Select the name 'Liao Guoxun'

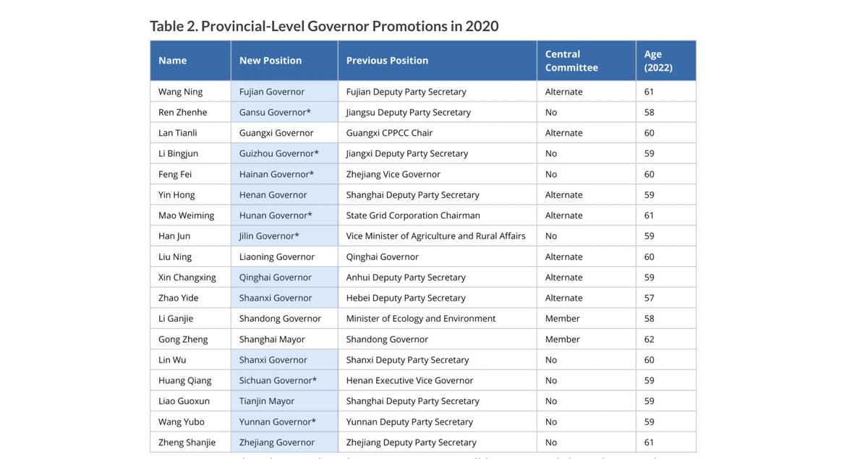click(184, 401)
